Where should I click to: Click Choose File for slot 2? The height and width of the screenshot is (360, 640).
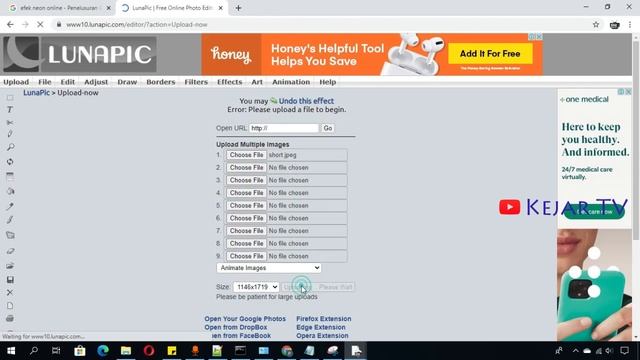[x=246, y=168]
